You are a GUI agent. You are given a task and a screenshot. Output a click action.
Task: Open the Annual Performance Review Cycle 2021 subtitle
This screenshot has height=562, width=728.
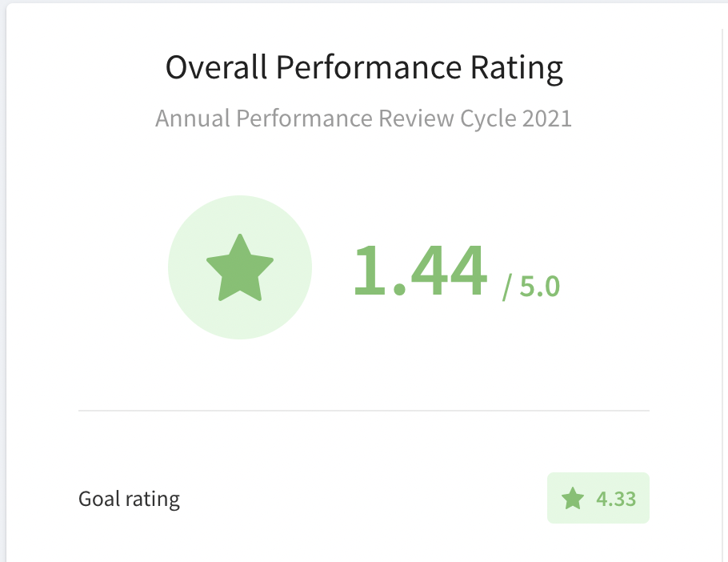[364, 118]
